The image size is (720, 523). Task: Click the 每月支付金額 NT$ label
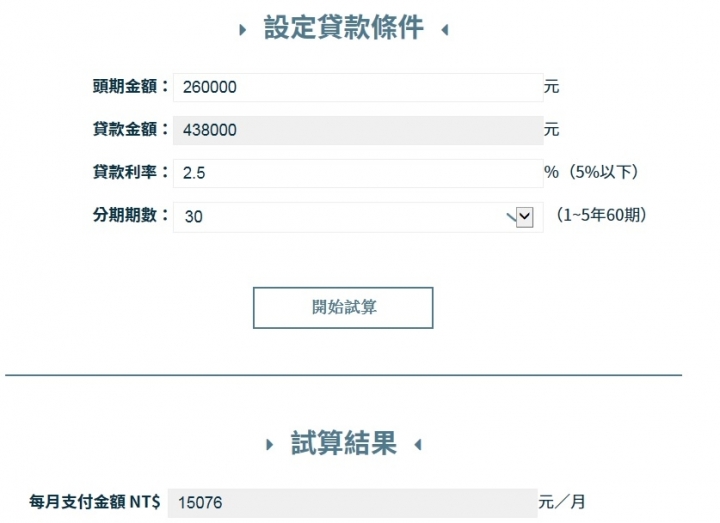pos(95,501)
